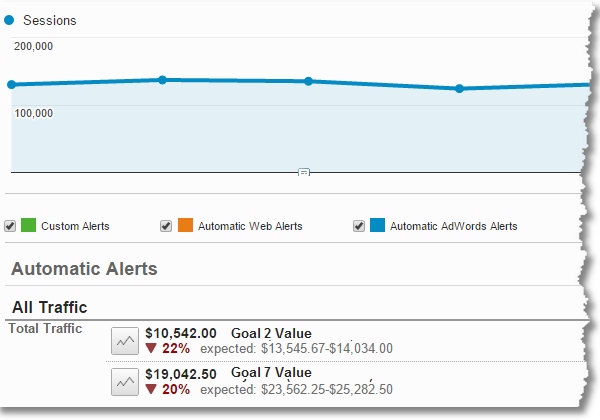Click the expected $13,545.67-$14,034.00 range
Screen dimensions: 600x420
coord(297,348)
